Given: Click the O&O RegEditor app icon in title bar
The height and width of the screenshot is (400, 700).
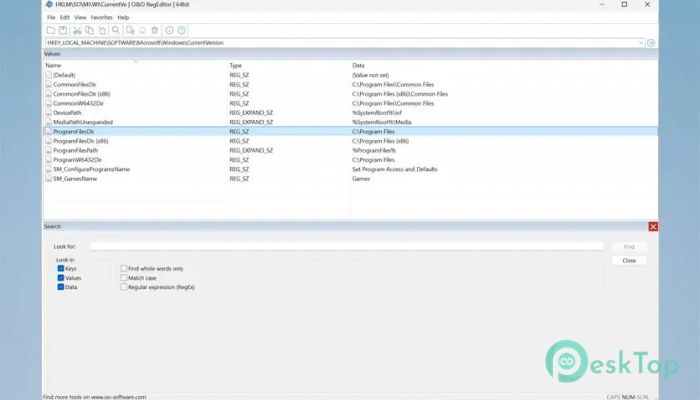Looking at the screenshot, I should pos(49,4).
